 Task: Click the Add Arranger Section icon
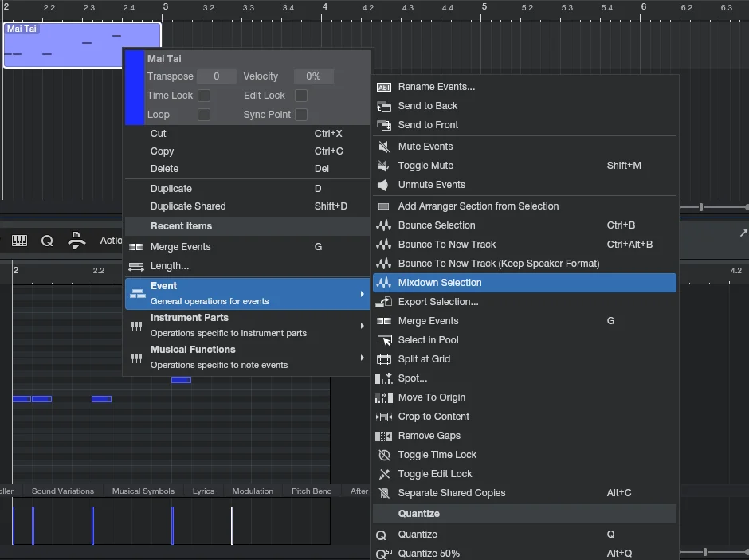(x=383, y=206)
